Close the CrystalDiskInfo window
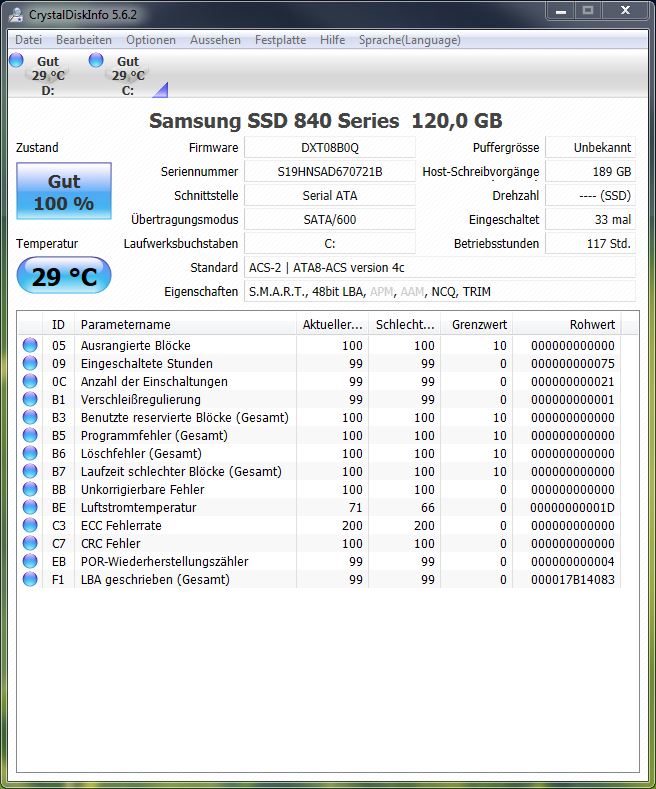 [x=625, y=11]
